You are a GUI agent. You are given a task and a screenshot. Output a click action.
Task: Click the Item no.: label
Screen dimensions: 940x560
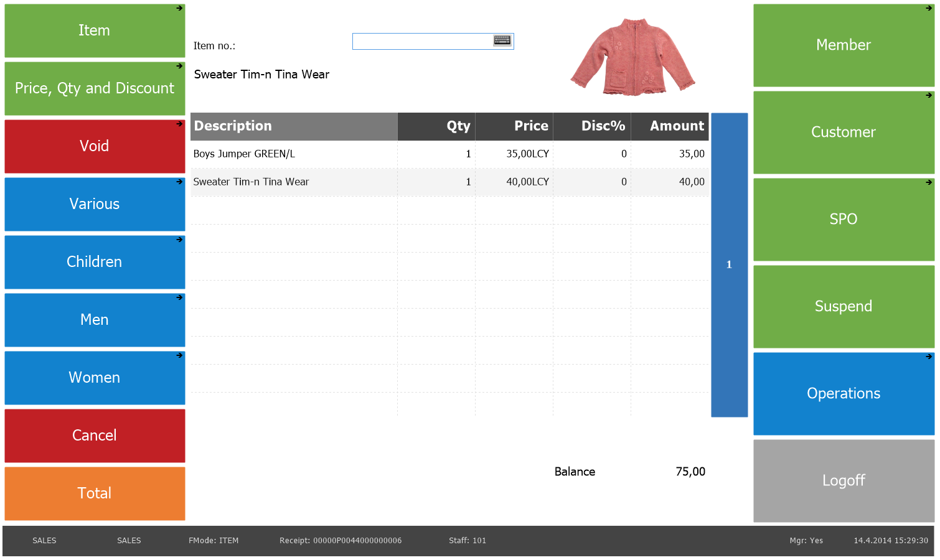pos(214,46)
